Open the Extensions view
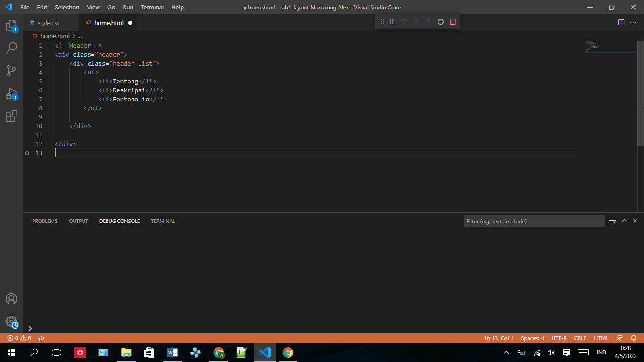Screen dimensions: 644x362 [x=11, y=116]
